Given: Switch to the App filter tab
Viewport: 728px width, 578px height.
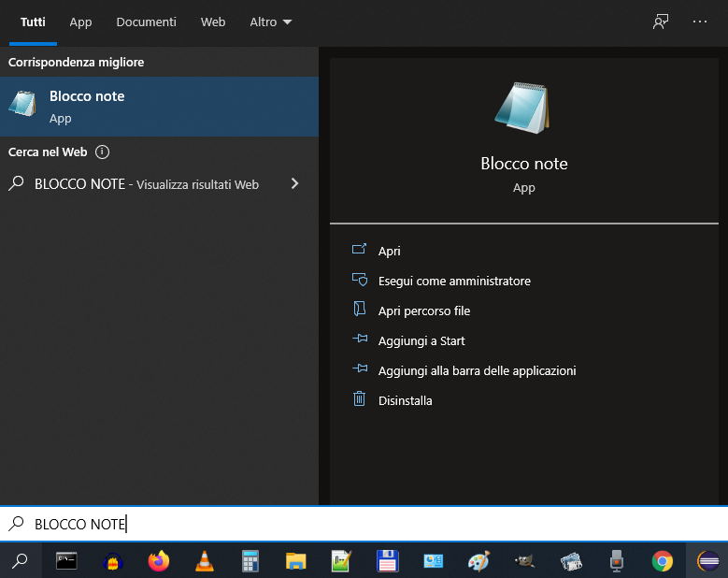Looking at the screenshot, I should tap(80, 22).
